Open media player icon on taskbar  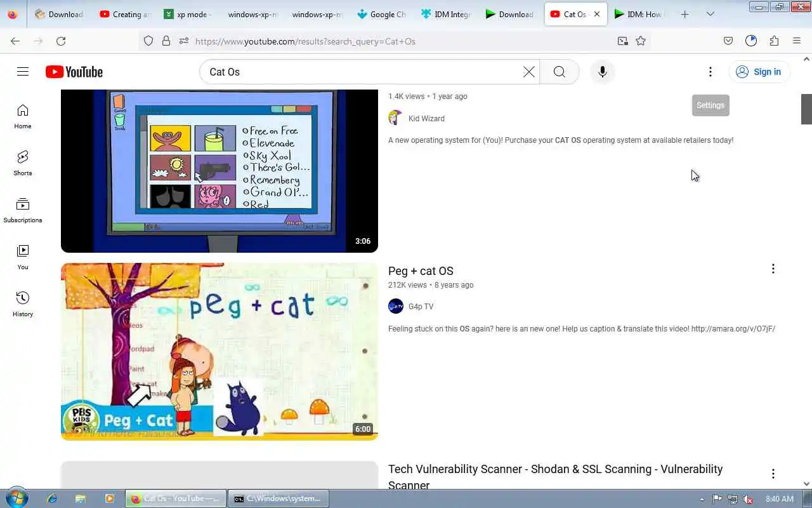pos(109,499)
